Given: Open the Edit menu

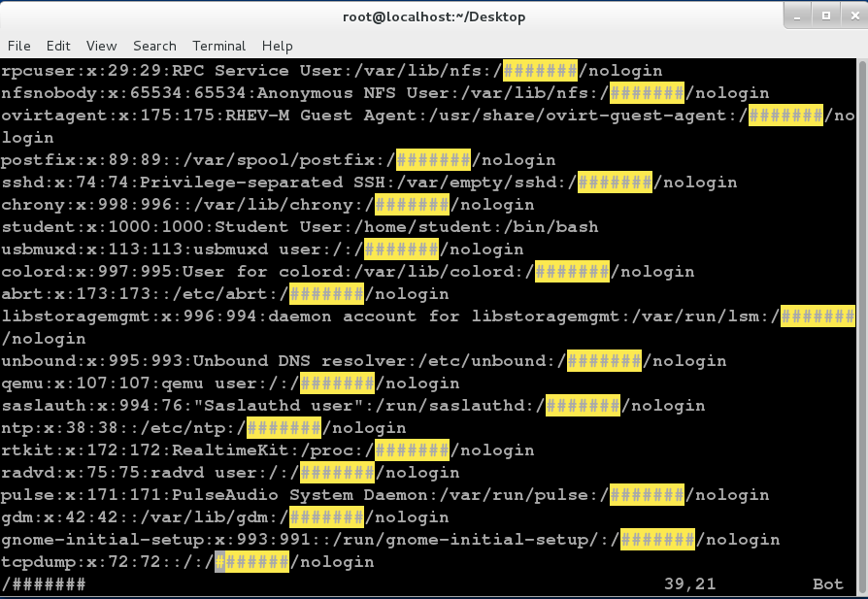Looking at the screenshot, I should coord(58,46).
